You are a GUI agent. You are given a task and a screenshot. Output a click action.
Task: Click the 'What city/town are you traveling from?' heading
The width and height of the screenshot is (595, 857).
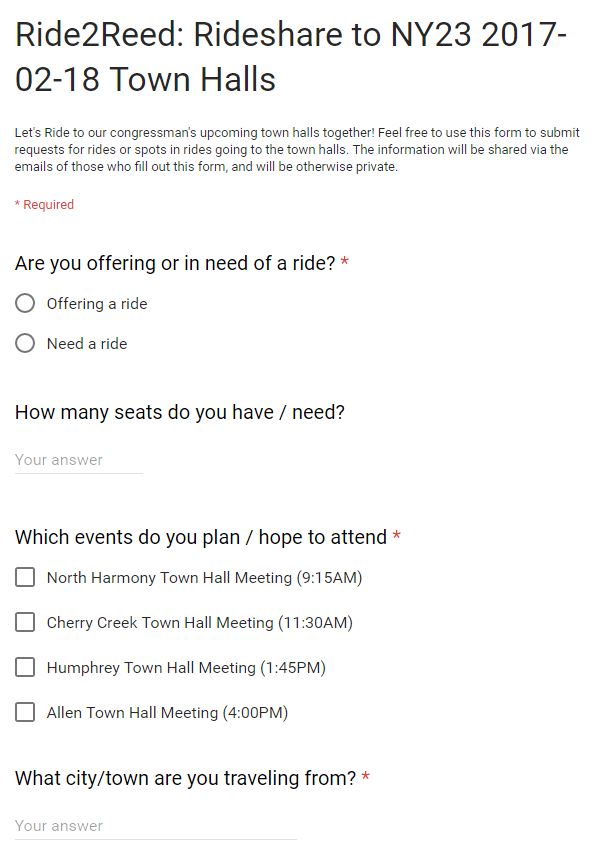point(185,778)
